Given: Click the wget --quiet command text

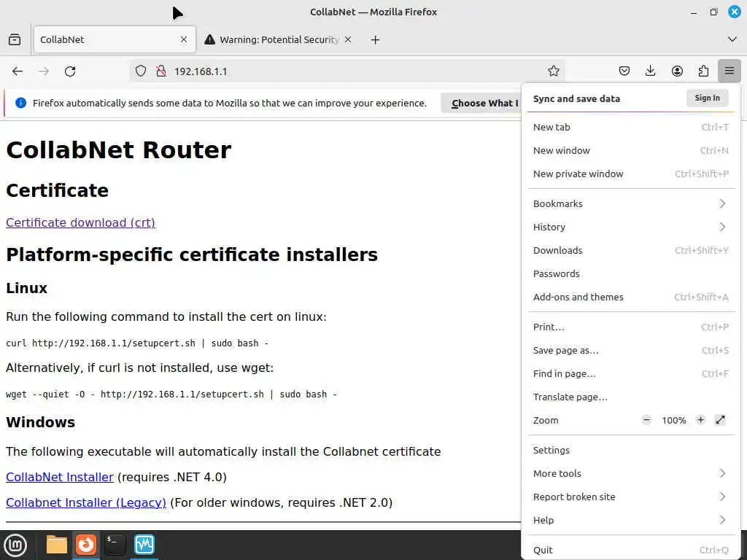Looking at the screenshot, I should 171,394.
